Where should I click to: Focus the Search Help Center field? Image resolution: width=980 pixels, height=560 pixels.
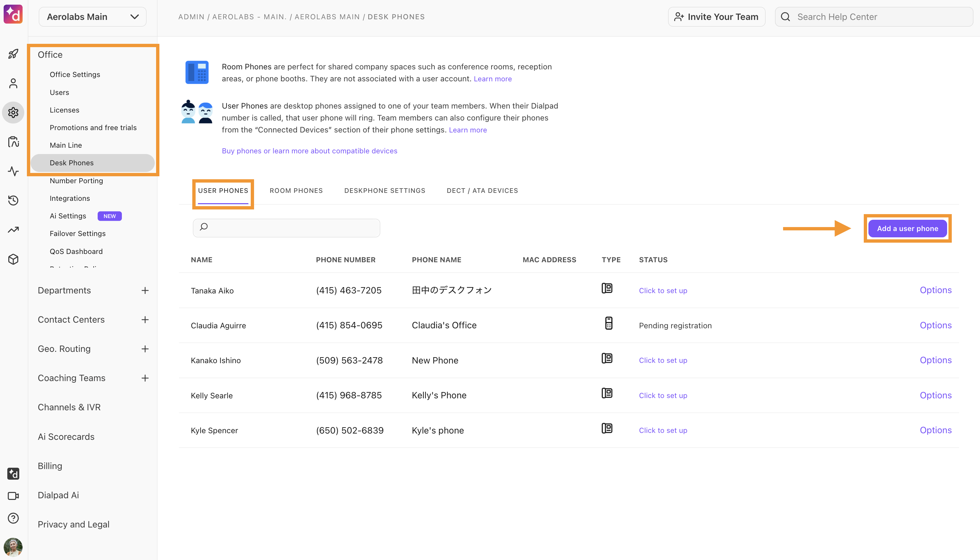pyautogui.click(x=874, y=17)
